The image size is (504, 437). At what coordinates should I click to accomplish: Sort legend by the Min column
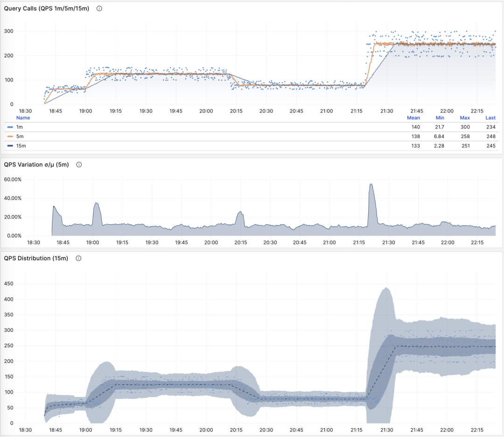441,118
